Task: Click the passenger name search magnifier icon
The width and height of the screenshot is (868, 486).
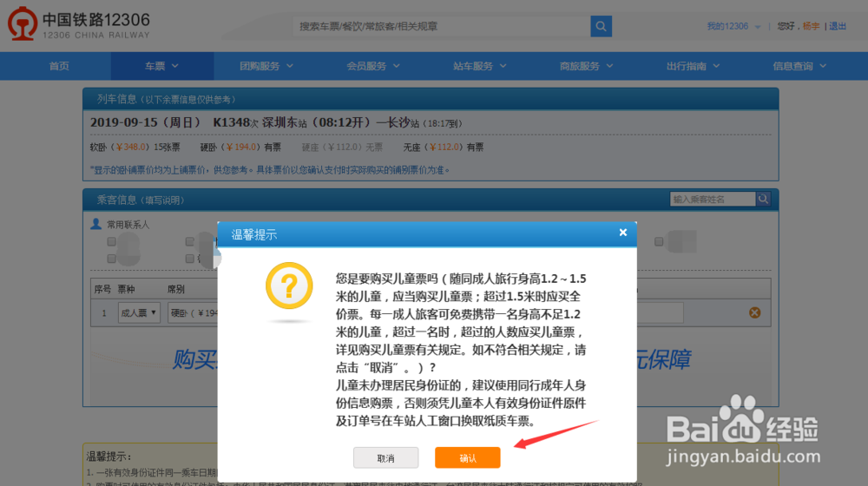Action: [763, 199]
